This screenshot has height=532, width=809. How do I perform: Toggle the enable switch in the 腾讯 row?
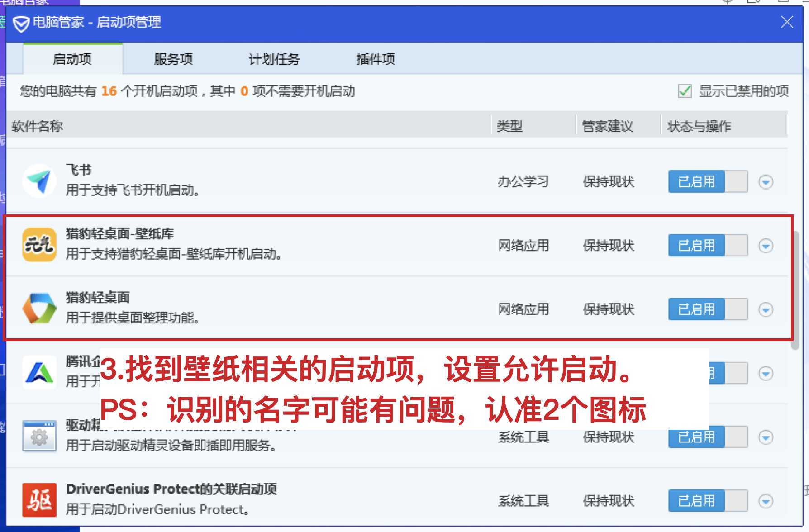point(728,373)
